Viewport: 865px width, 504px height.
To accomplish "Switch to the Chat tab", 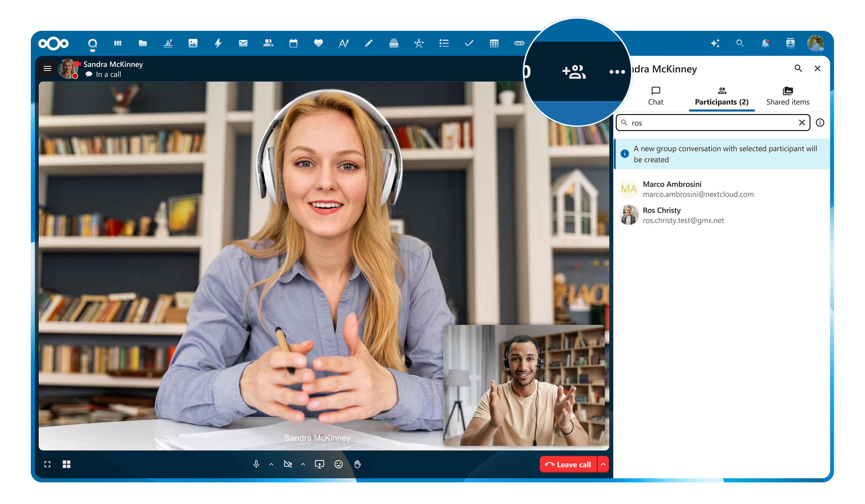I will [656, 96].
